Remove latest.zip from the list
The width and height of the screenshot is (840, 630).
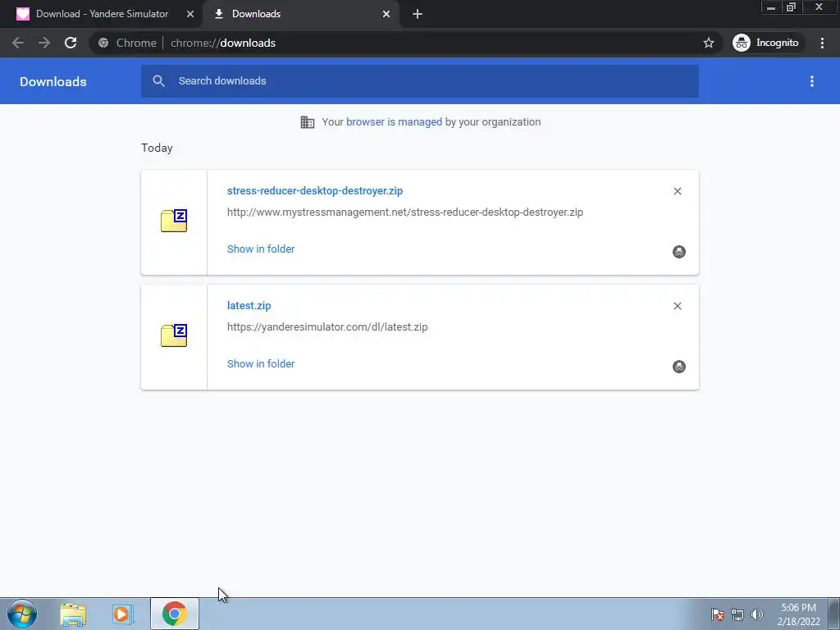(x=677, y=306)
